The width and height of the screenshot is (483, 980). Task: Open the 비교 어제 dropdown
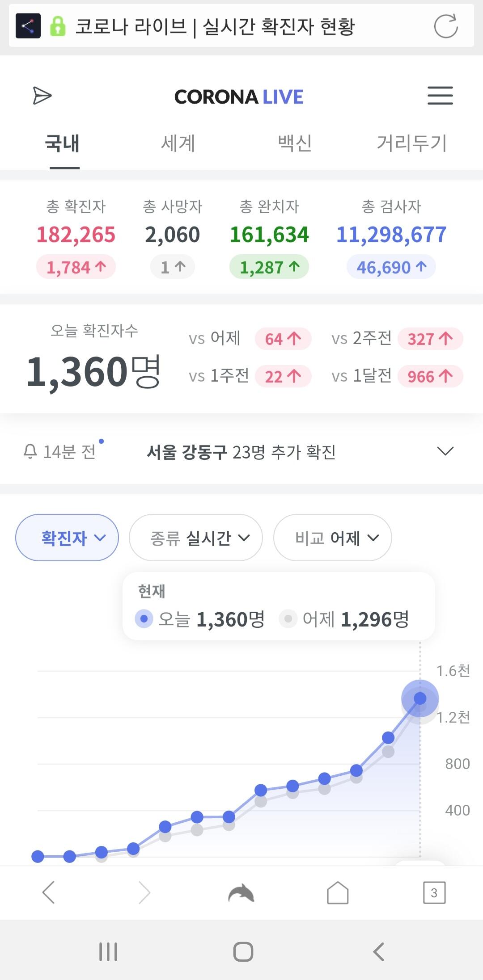332,538
